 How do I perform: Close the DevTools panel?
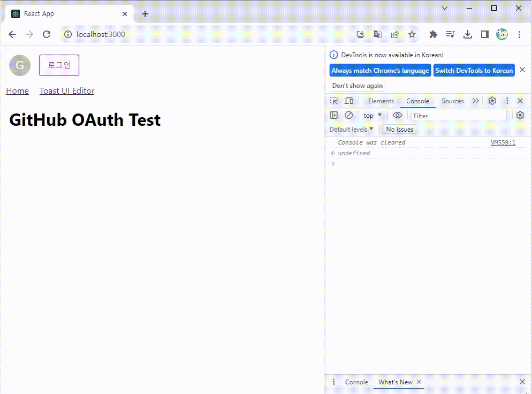coord(520,101)
